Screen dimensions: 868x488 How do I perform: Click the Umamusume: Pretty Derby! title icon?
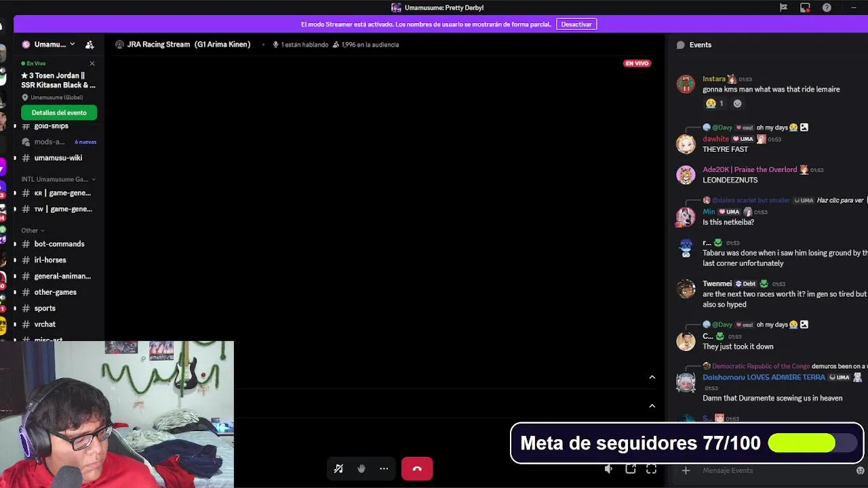pyautogui.click(x=396, y=7)
